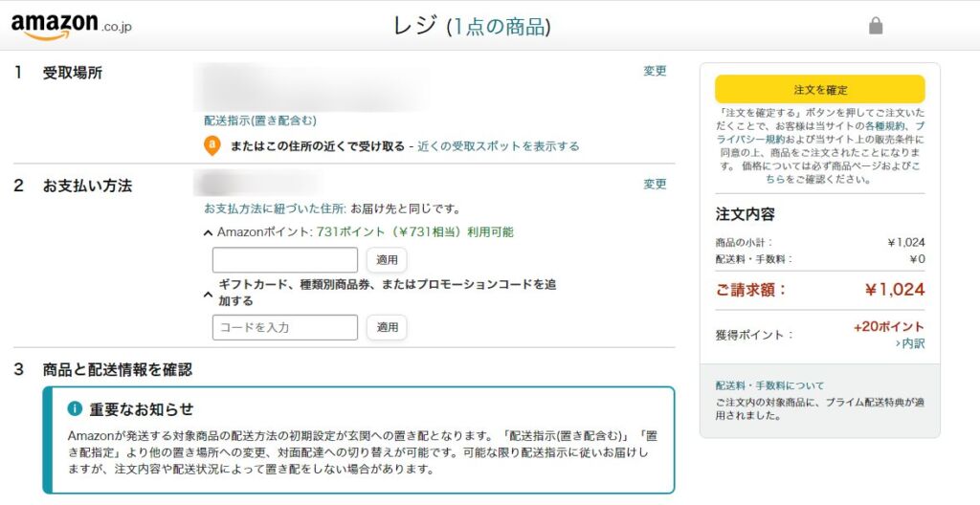Click 変更 for 受取場所
This screenshot has height=505, width=980.
point(655,71)
